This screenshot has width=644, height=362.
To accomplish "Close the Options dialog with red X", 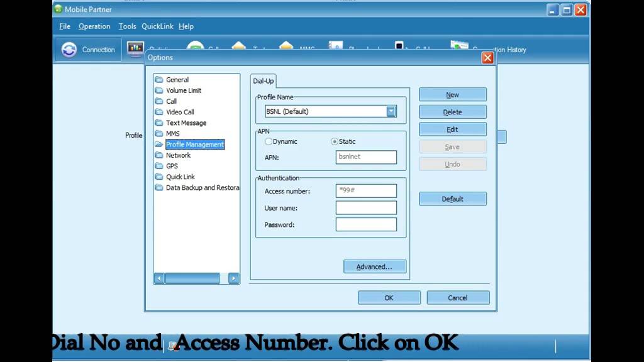I will tap(487, 58).
